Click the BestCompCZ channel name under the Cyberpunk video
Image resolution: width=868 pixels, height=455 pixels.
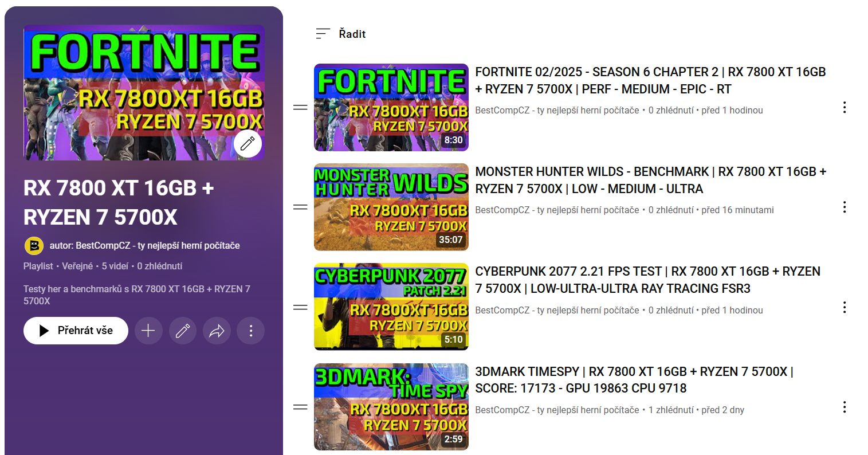(x=557, y=310)
